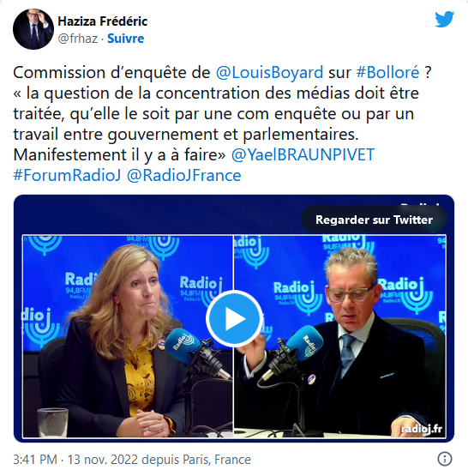The height and width of the screenshot is (476, 468).
Task: Click the 'depuis Paris, France' location text
Action: tap(196, 460)
